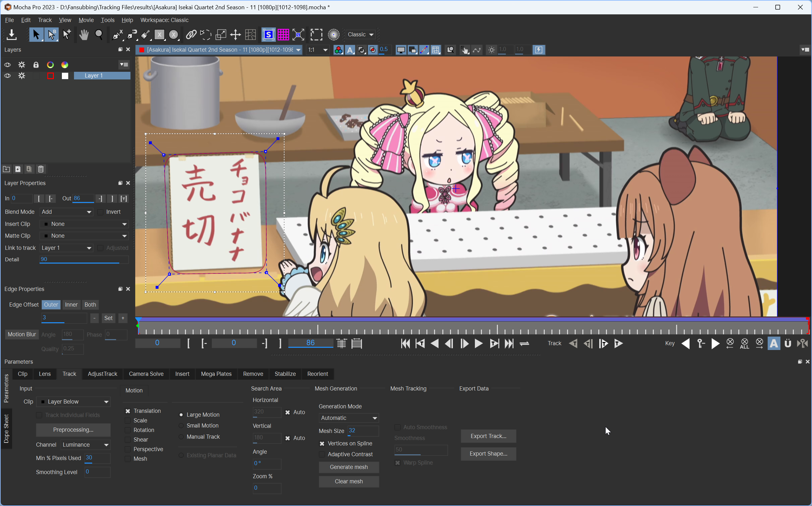This screenshot has height=506, width=812.
Task: Click the Export Track... button
Action: click(x=488, y=436)
